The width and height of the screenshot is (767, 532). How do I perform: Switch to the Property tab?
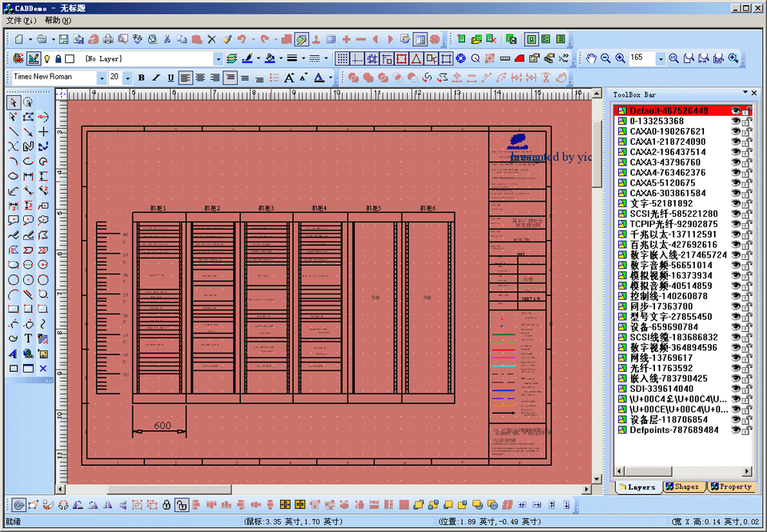pyautogui.click(x=731, y=487)
